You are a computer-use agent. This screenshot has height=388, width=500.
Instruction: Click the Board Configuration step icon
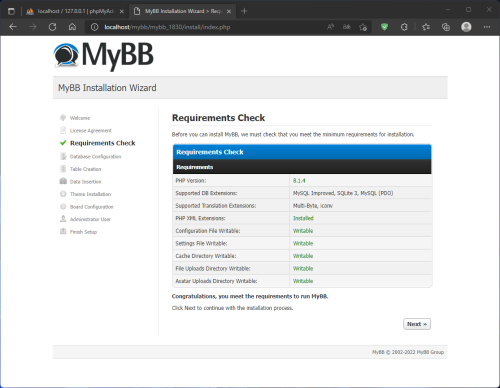[63, 207]
